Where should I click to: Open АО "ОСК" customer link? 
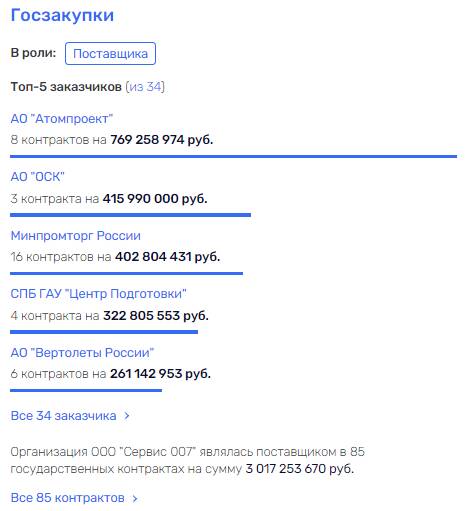tap(37, 177)
